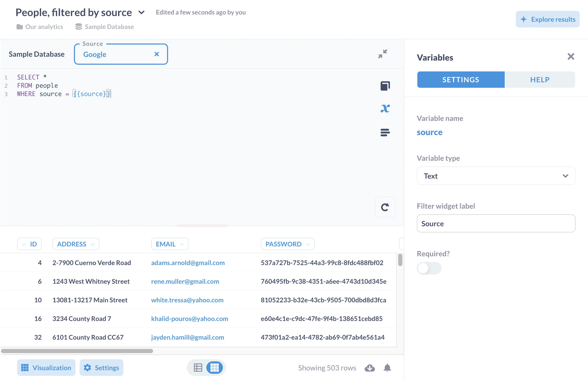The height and width of the screenshot is (380, 588).
Task: Click the Explore results button
Action: [547, 19]
